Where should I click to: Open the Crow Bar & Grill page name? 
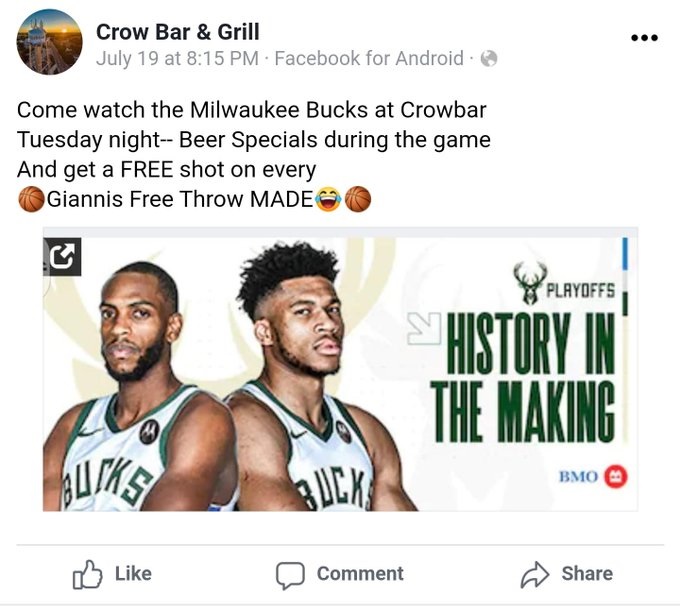tap(178, 32)
